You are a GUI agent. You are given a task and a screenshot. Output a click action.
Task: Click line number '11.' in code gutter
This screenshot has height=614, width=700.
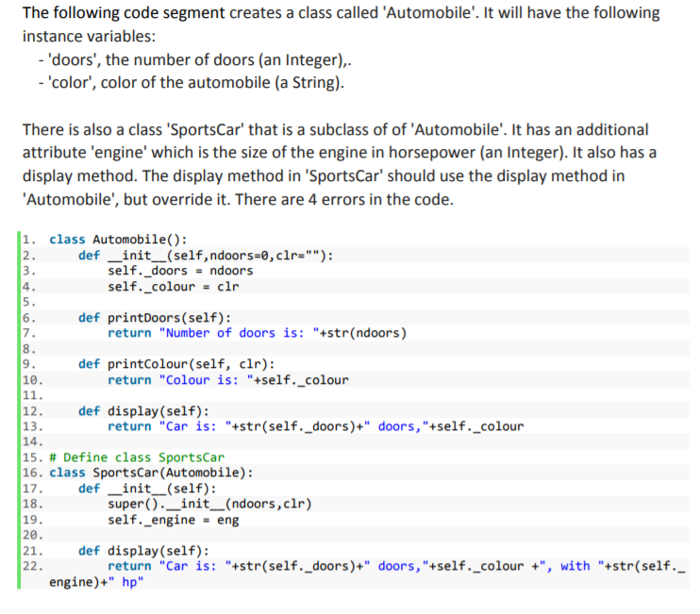33,395
